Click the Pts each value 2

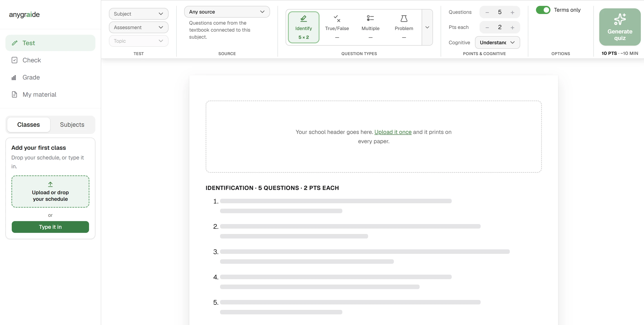point(500,27)
